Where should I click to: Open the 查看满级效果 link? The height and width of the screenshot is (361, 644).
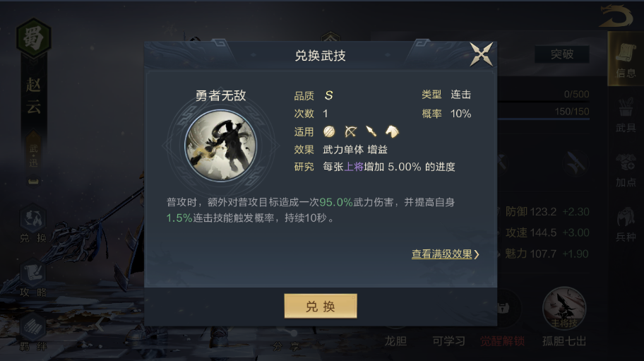(x=445, y=254)
